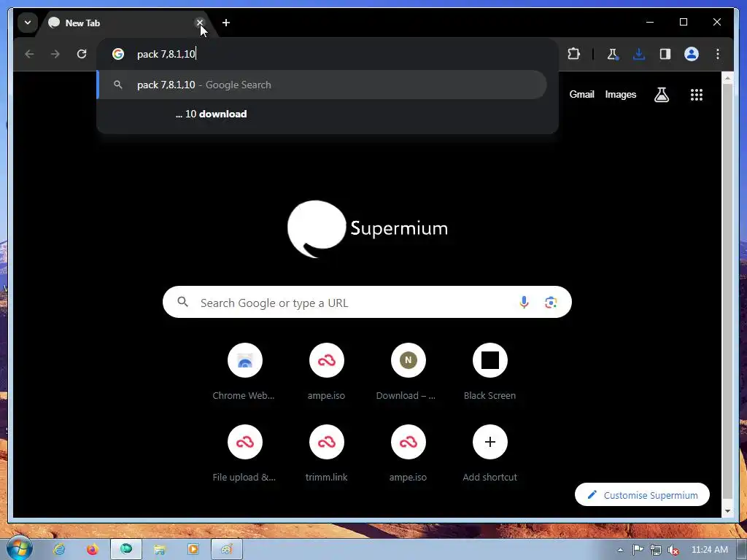Image resolution: width=747 pixels, height=560 pixels.
Task: Click the Supermium logo
Action: (x=368, y=229)
